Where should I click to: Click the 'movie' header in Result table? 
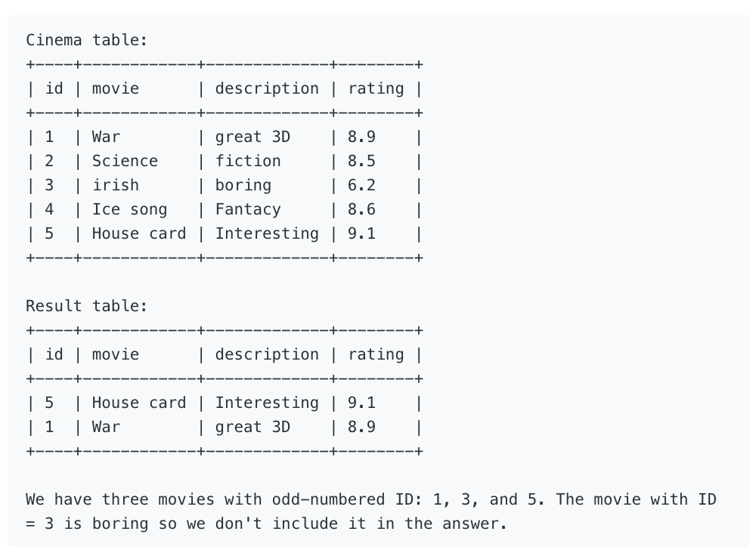[x=116, y=354]
